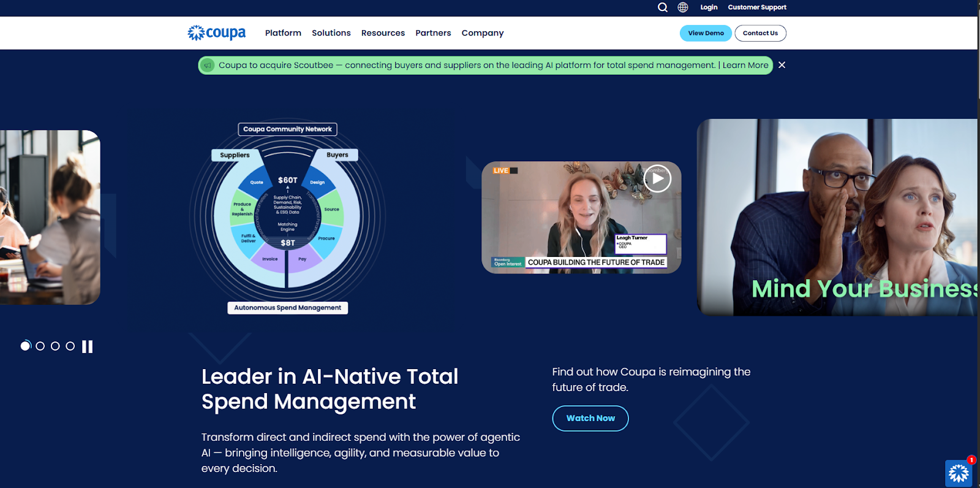Click the Autonomous Spend Management label

(287, 308)
